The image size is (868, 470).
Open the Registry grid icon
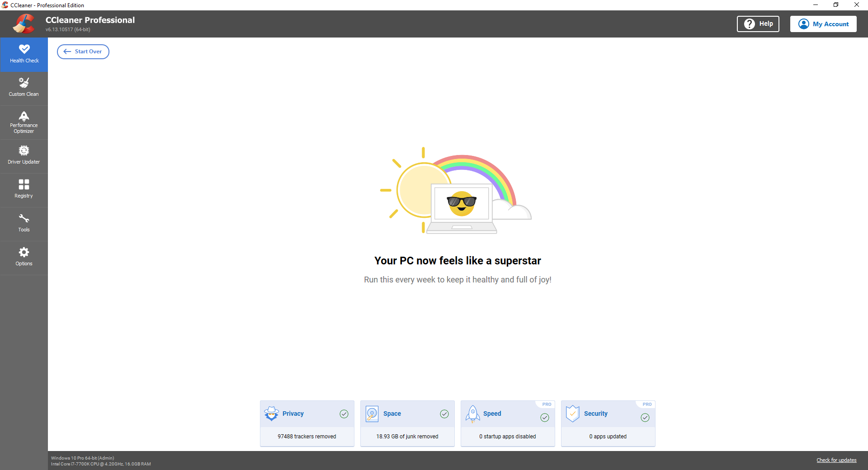pos(24,184)
